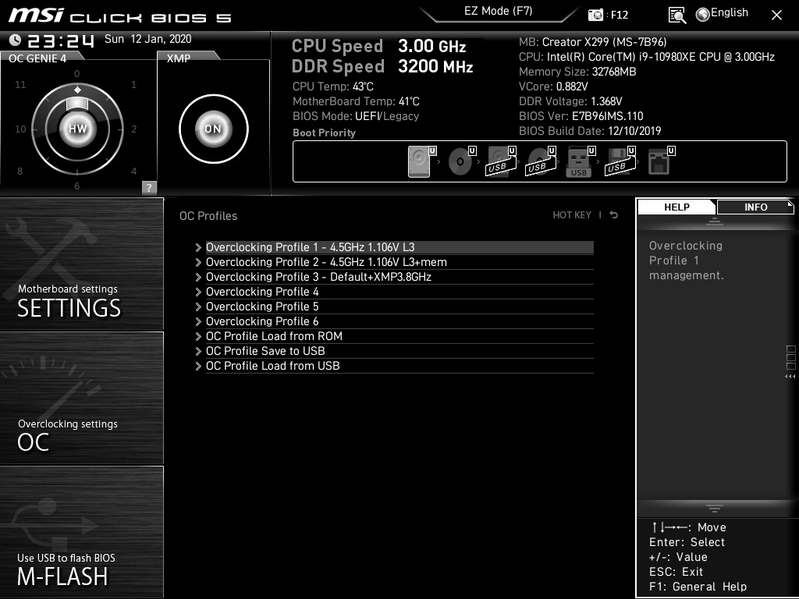Open the Motherboard SETTINGS section
Screen dimensions: 799x599
pos(82,264)
